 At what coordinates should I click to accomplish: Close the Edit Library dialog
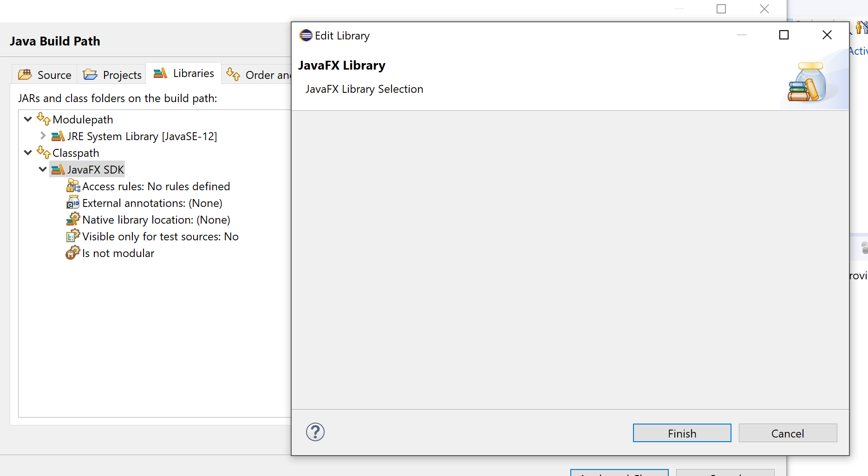[827, 35]
